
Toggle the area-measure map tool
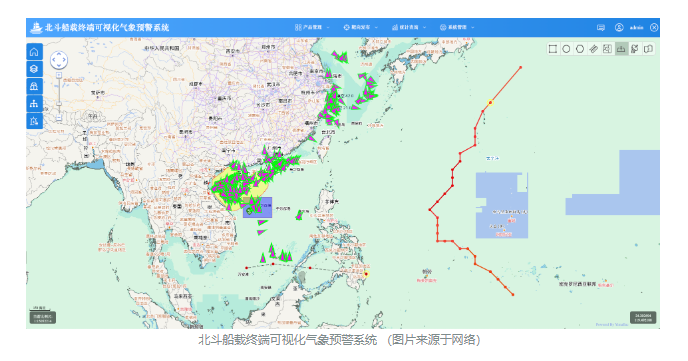coord(607,49)
